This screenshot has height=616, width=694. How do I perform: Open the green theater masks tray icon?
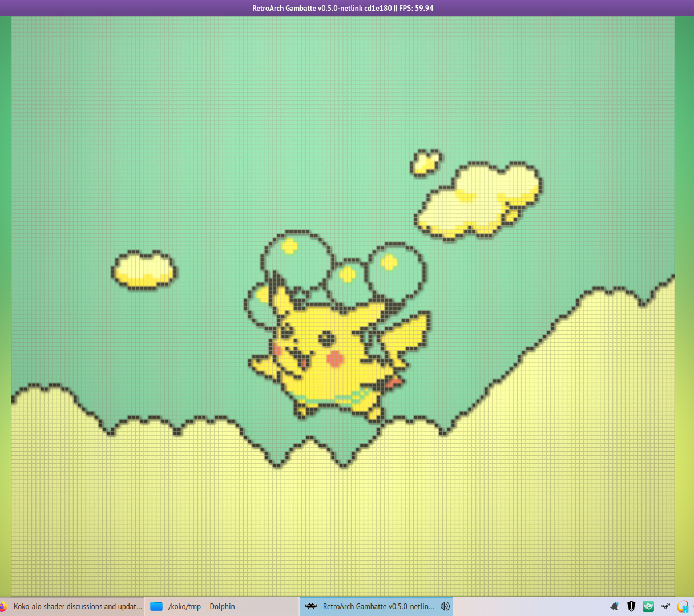[x=648, y=606]
